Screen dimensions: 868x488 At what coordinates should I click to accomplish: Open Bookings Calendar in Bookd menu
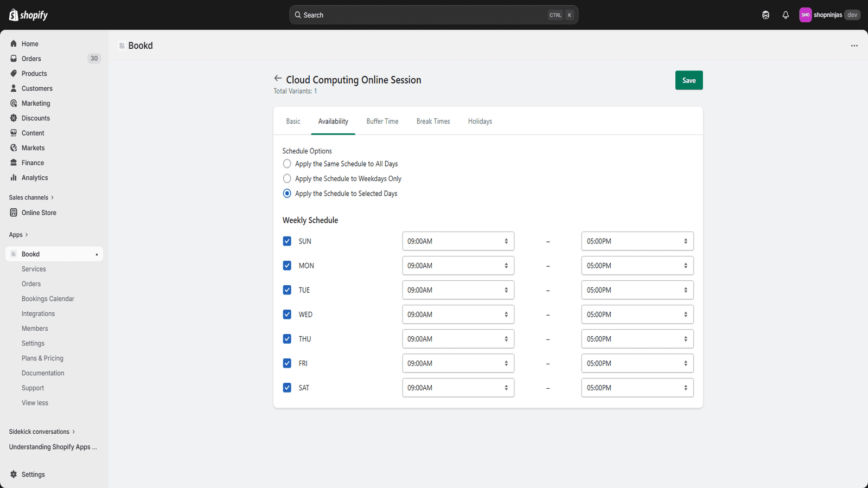coord(48,299)
